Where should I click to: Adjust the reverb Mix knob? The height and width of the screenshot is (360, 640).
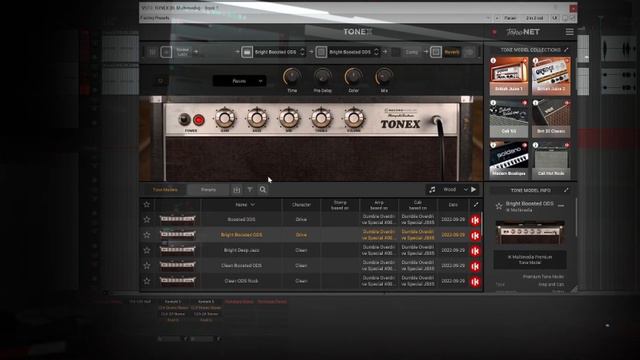tap(384, 76)
